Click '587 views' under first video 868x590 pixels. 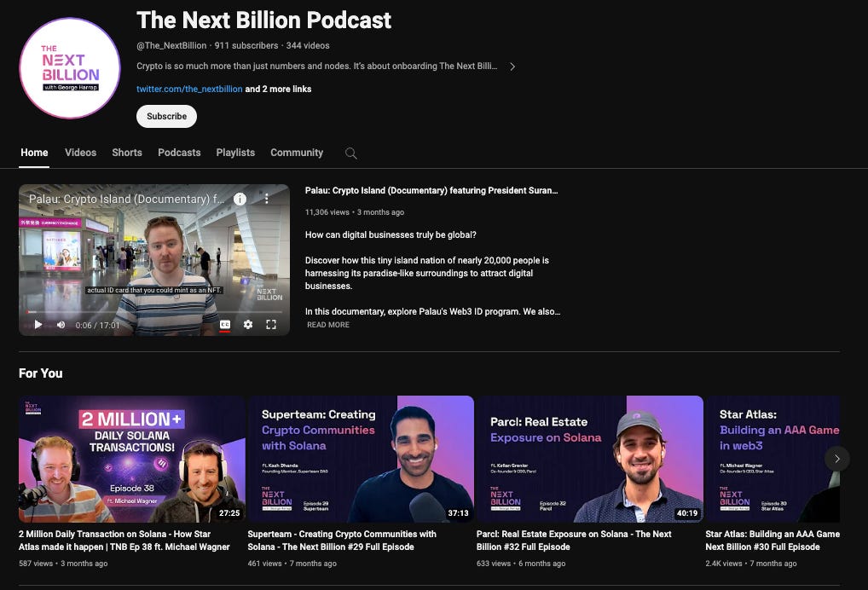coord(36,564)
